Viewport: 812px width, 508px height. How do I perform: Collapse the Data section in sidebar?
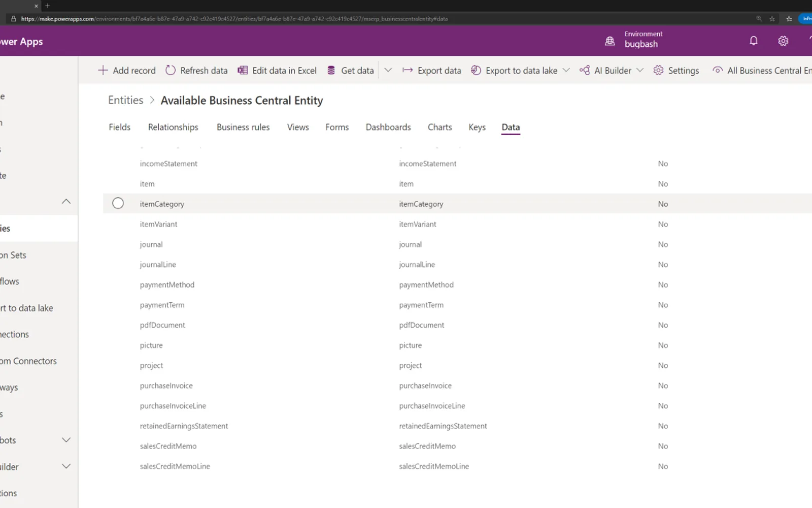point(66,201)
